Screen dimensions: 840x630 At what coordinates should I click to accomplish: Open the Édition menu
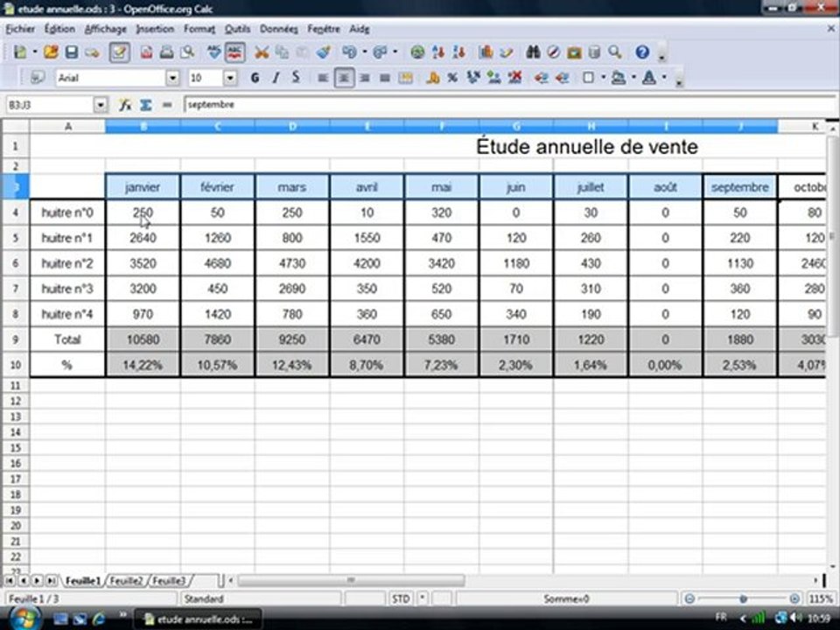pyautogui.click(x=59, y=29)
